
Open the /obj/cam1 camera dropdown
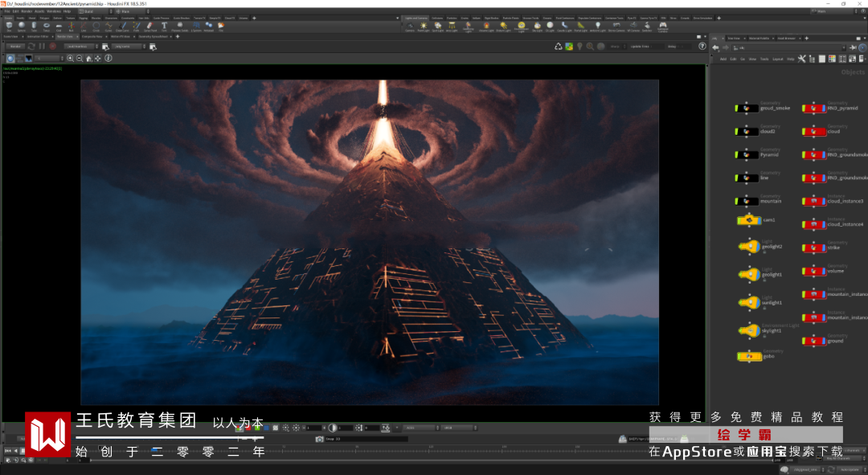pyautogui.click(x=129, y=47)
